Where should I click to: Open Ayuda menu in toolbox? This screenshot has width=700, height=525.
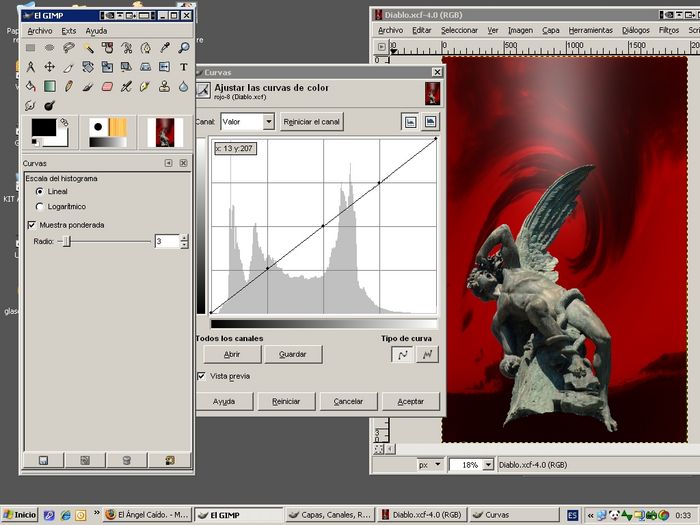click(x=96, y=31)
